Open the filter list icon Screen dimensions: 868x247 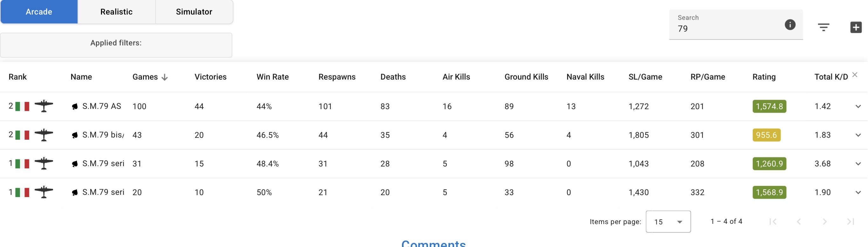(823, 27)
